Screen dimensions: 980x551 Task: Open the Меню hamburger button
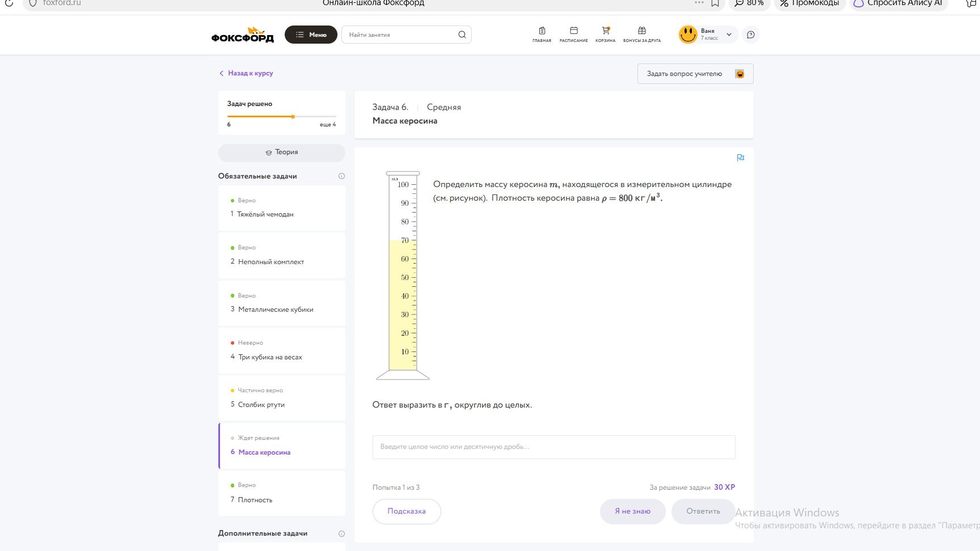tap(311, 35)
